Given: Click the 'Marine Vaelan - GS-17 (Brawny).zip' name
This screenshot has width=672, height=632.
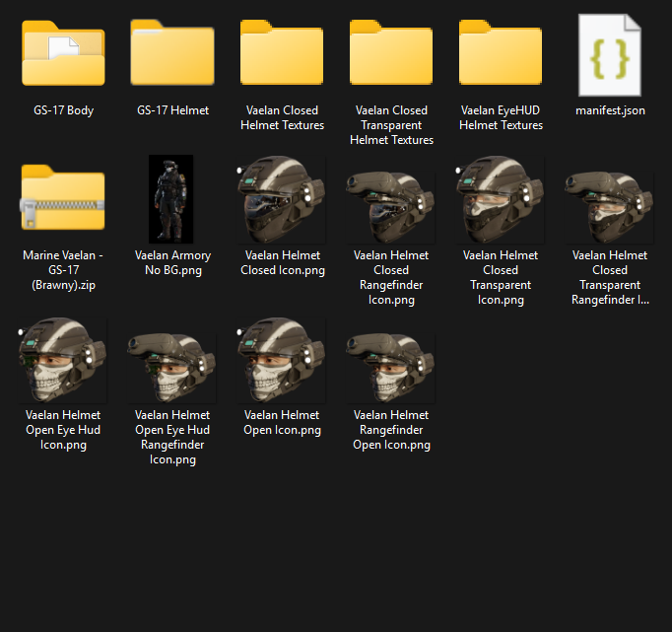Looking at the screenshot, I should pyautogui.click(x=63, y=270).
